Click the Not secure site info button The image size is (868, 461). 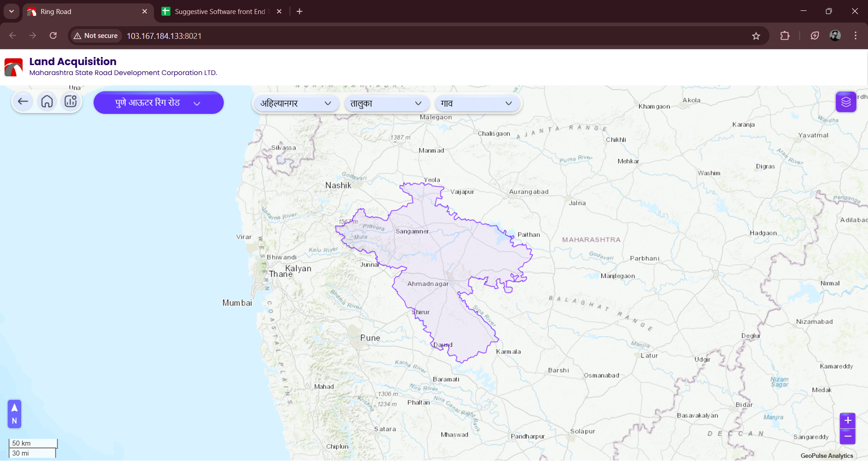pos(95,36)
